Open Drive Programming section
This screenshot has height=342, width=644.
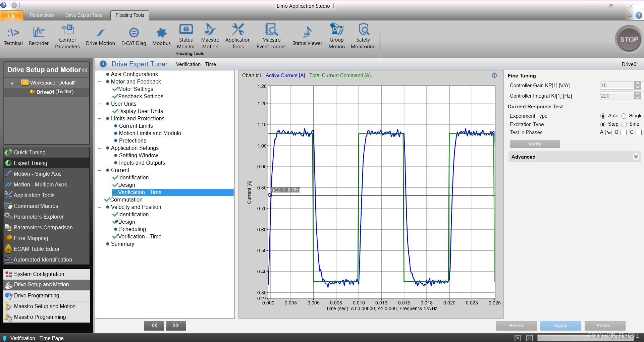pyautogui.click(x=47, y=295)
